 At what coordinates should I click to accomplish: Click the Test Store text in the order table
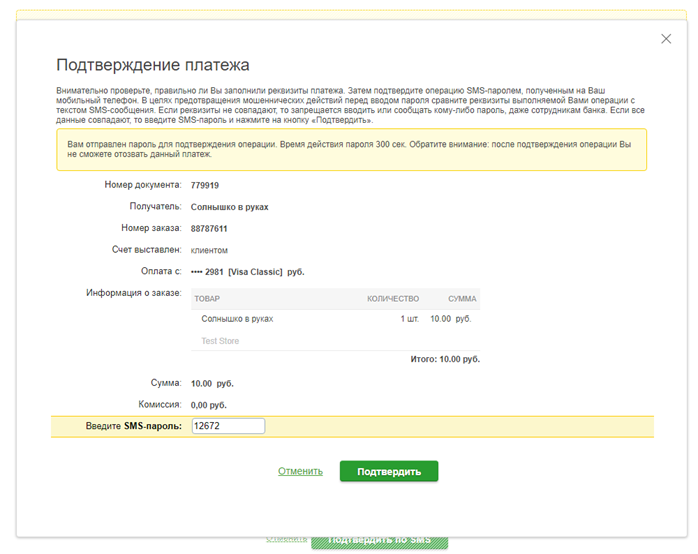(x=220, y=341)
